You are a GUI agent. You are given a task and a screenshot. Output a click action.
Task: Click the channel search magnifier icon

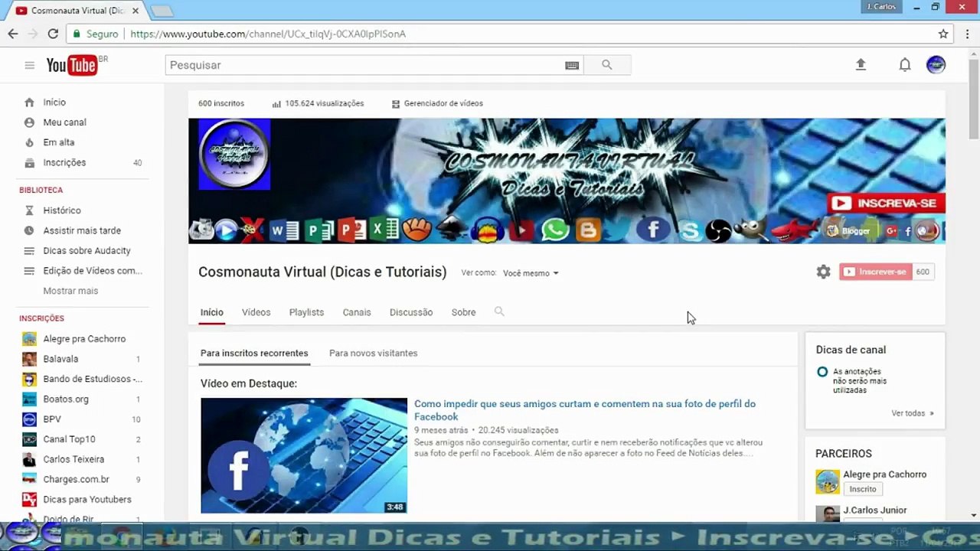pyautogui.click(x=499, y=311)
